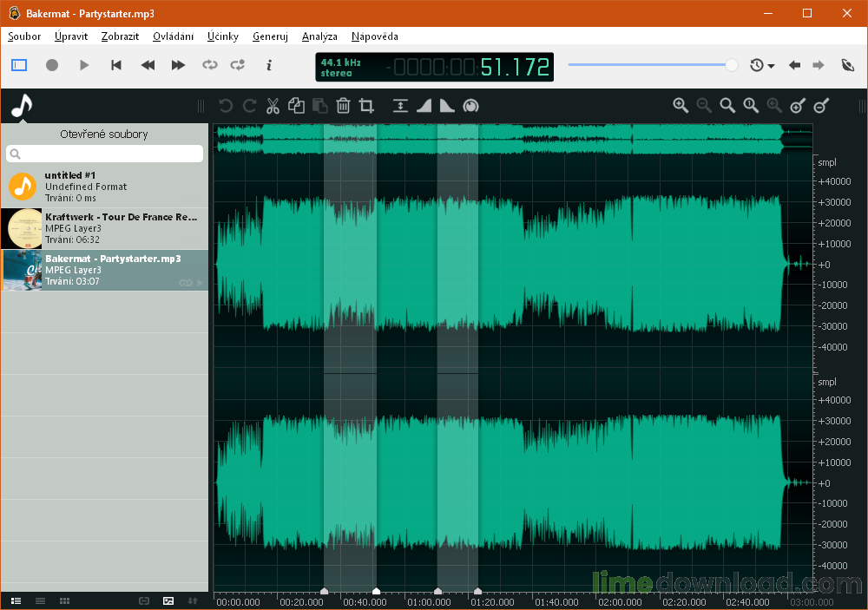868x610 pixels.
Task: Click the Cut scissors icon
Action: pos(273,106)
